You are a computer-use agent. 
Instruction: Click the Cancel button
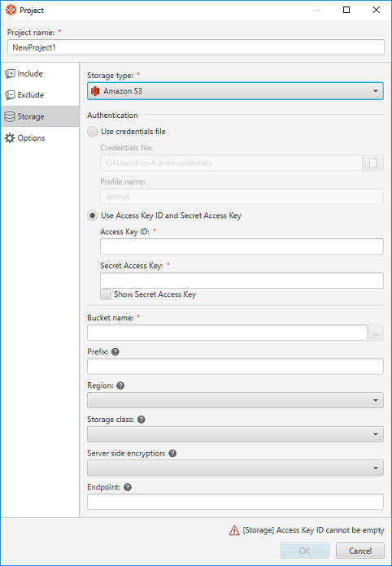coord(359,551)
